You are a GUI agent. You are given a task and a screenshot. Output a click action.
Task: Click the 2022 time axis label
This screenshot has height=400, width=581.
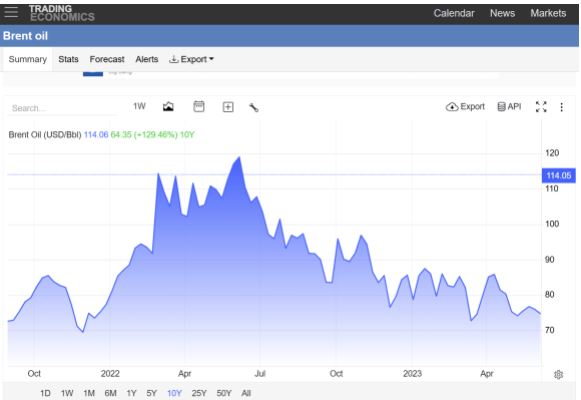point(110,373)
